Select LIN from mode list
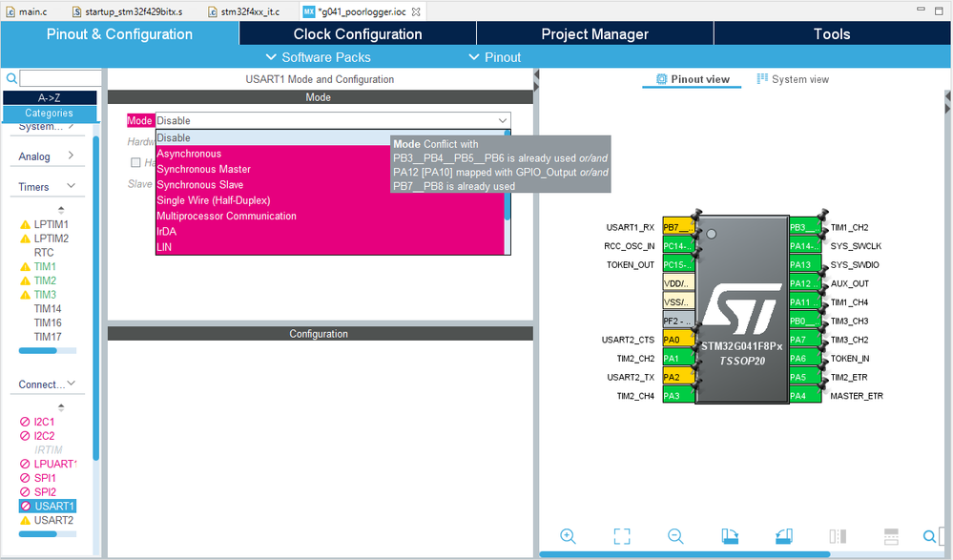Image resolution: width=953 pixels, height=560 pixels. 330,247
